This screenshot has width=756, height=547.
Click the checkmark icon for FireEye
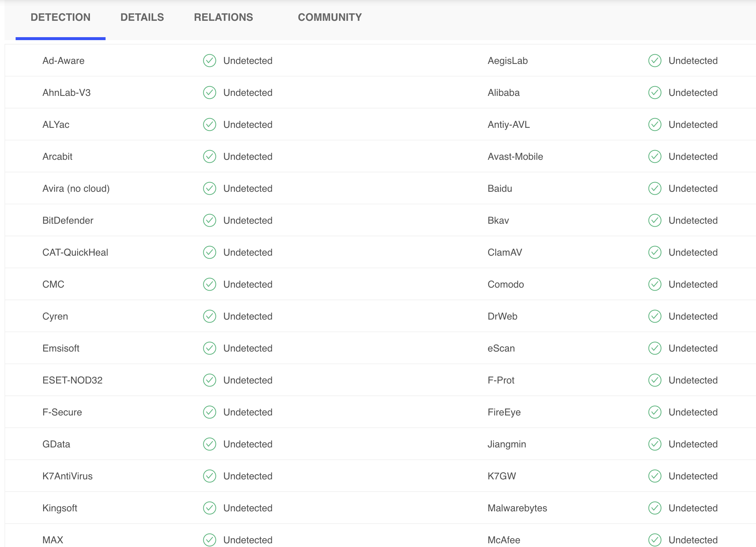[x=655, y=412]
